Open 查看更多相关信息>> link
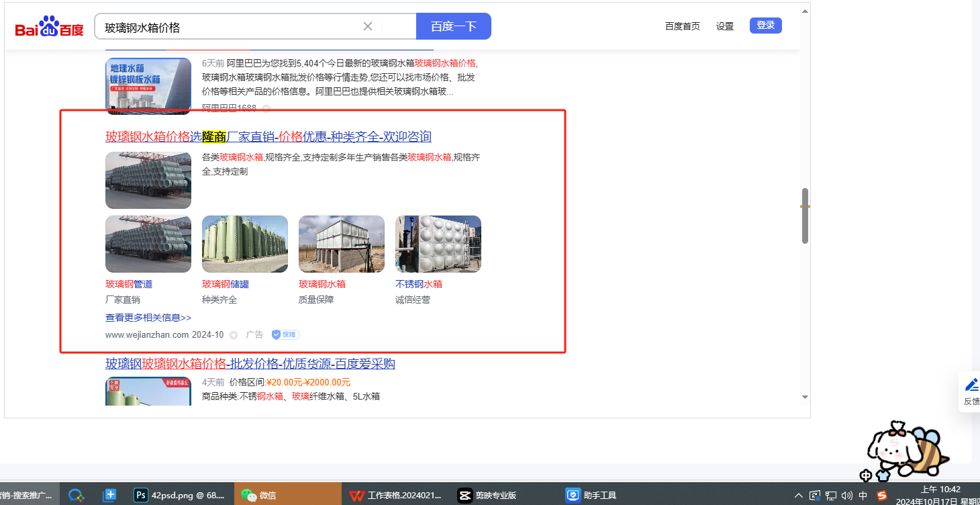This screenshot has height=505, width=980. click(x=148, y=318)
